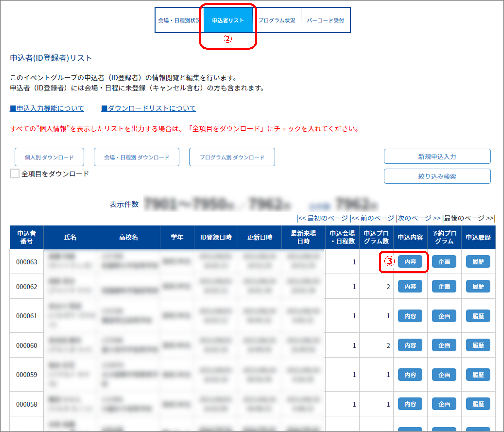Image resolution: width=504 pixels, height=432 pixels.
Task: Click applicant number 000061 cell
Action: click(x=27, y=316)
